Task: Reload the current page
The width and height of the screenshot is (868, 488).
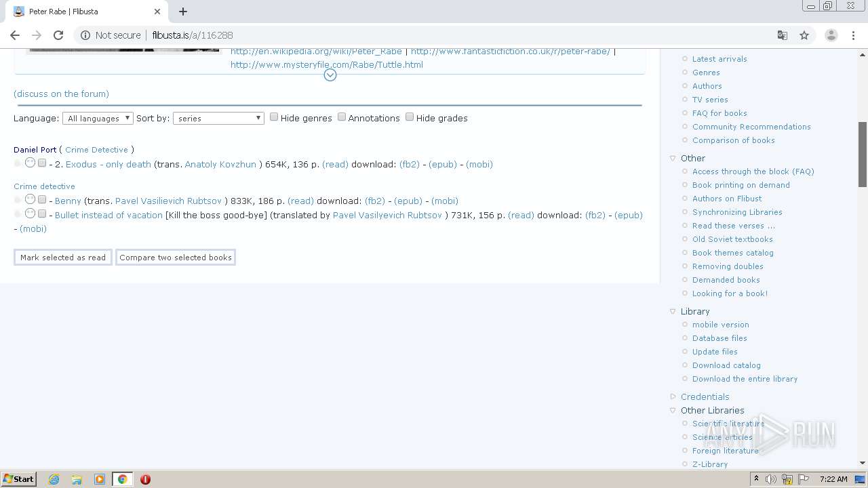Action: [58, 35]
